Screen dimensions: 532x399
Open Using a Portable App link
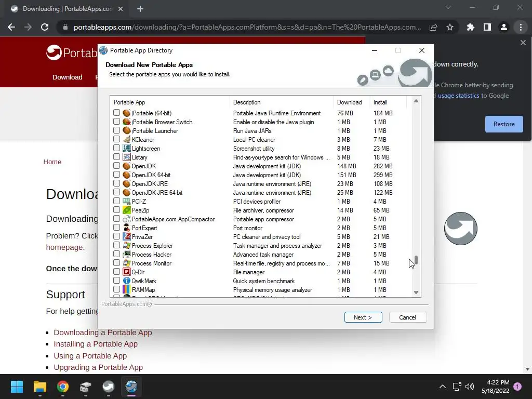click(90, 356)
